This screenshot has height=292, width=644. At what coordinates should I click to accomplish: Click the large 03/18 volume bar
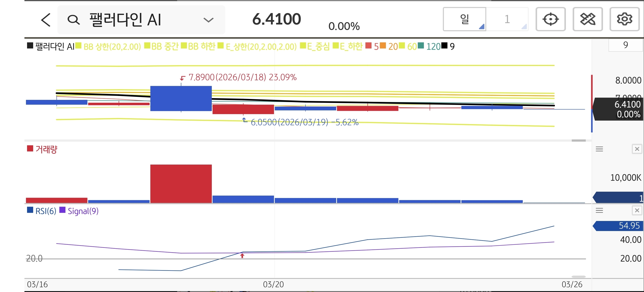(x=181, y=184)
